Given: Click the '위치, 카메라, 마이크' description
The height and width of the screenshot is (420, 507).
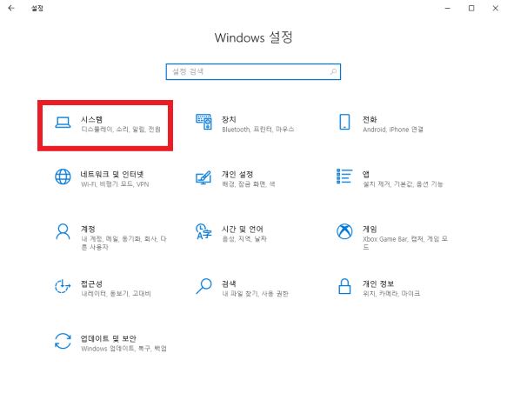Looking at the screenshot, I should click(391, 294).
